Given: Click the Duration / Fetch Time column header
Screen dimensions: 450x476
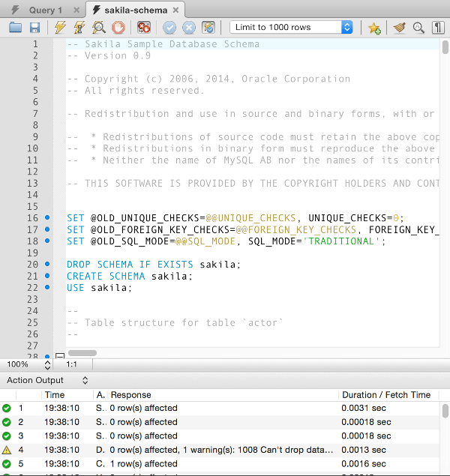Looking at the screenshot, I should (x=386, y=395).
